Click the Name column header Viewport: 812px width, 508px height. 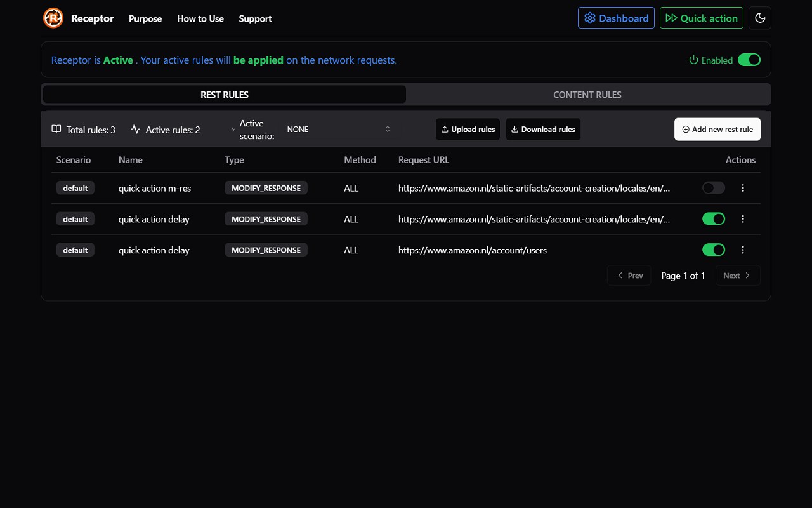pyautogui.click(x=131, y=160)
